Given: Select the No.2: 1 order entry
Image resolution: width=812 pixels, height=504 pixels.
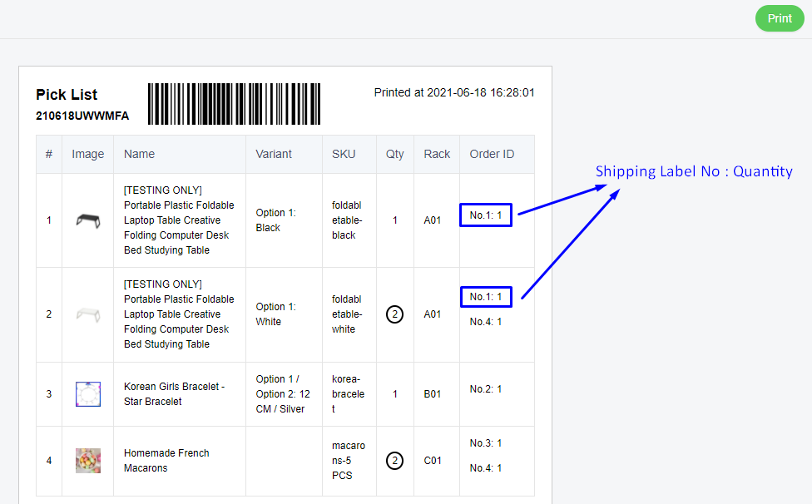Looking at the screenshot, I should click(x=486, y=389).
